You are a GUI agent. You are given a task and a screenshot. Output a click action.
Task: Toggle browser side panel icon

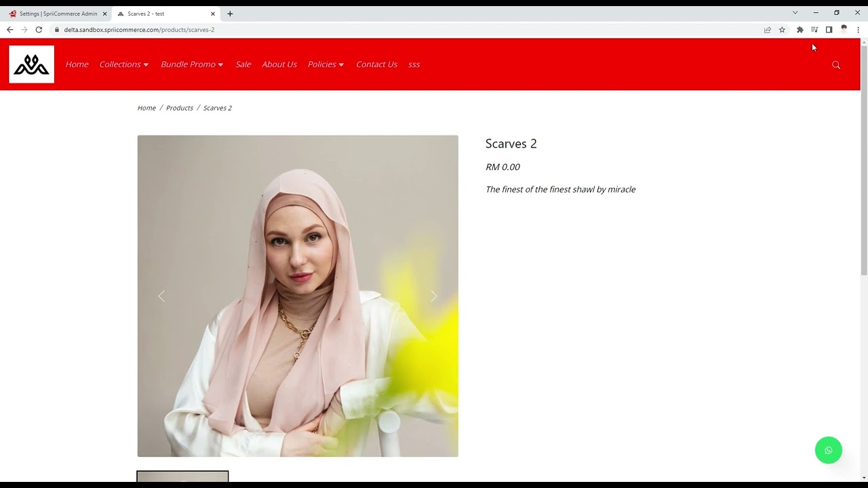click(x=829, y=30)
